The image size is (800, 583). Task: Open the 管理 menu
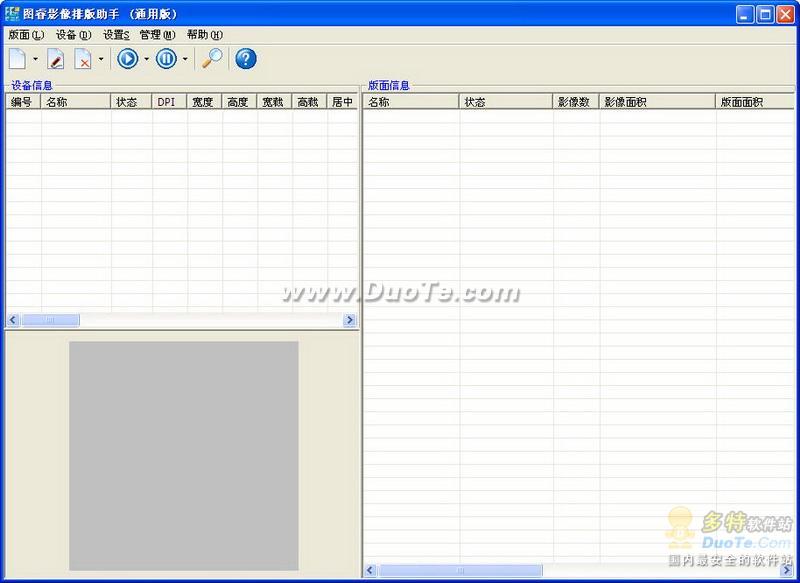(x=157, y=35)
